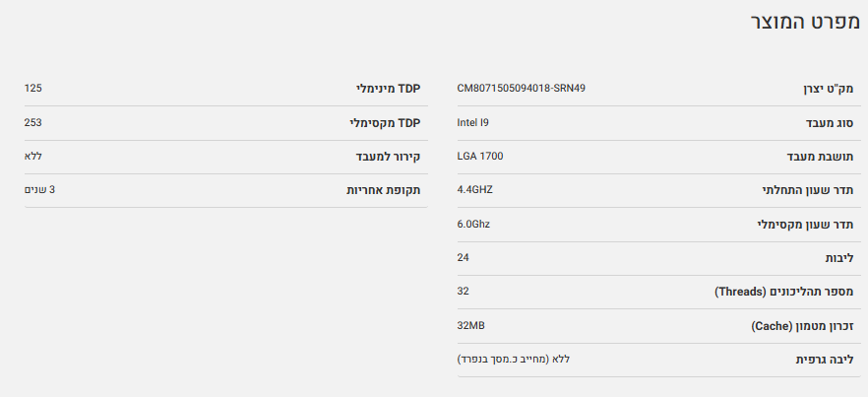Screen dimensions: 868x397
Task: Click the Threads row label
Action: point(783,293)
